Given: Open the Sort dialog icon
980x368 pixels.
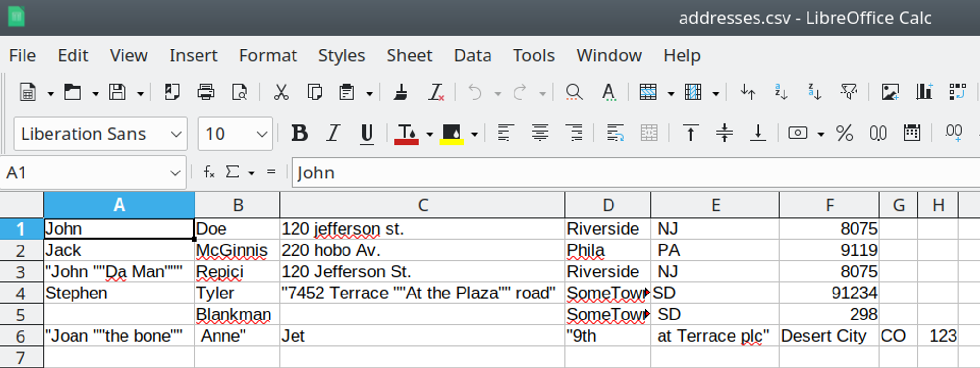Looking at the screenshot, I should point(748,92).
